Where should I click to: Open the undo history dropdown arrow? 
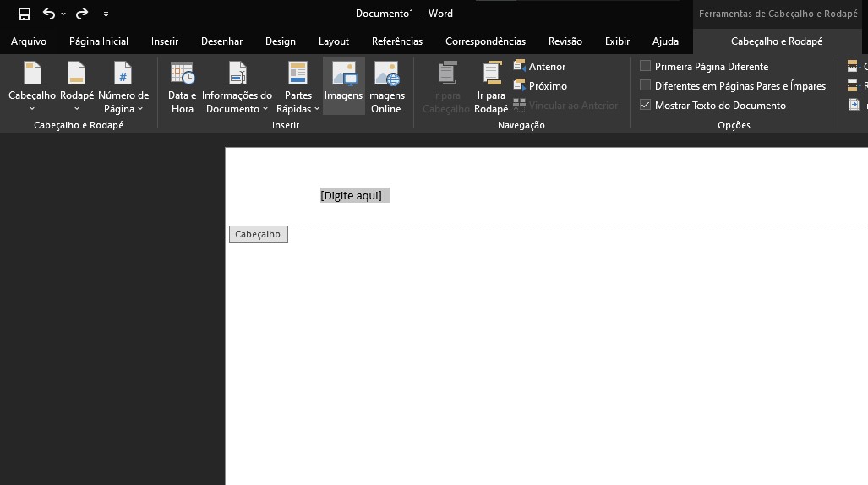(63, 14)
